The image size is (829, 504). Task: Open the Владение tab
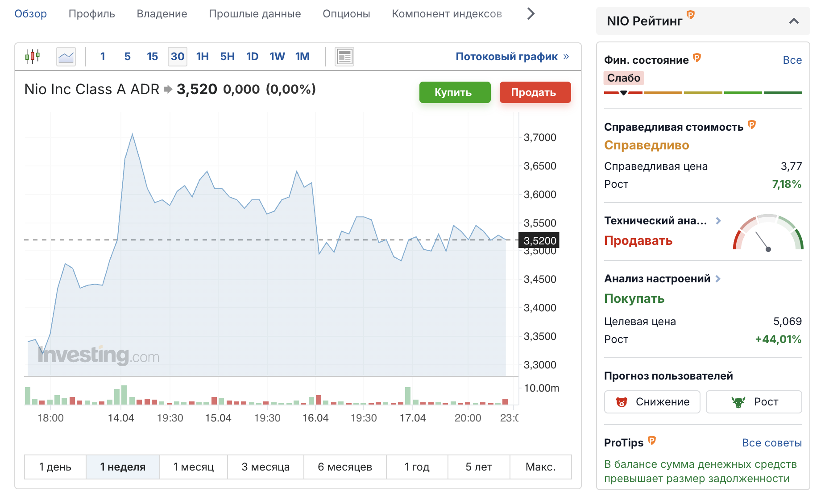[x=162, y=14]
